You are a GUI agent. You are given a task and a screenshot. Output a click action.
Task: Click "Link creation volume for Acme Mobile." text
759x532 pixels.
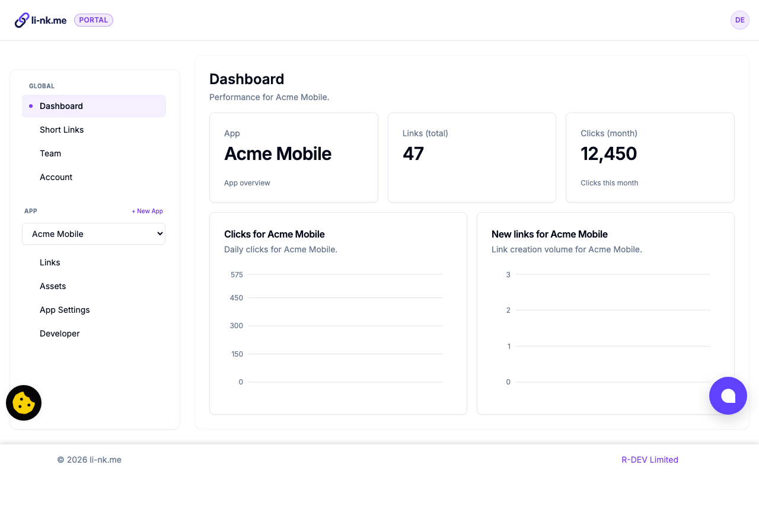567,249
